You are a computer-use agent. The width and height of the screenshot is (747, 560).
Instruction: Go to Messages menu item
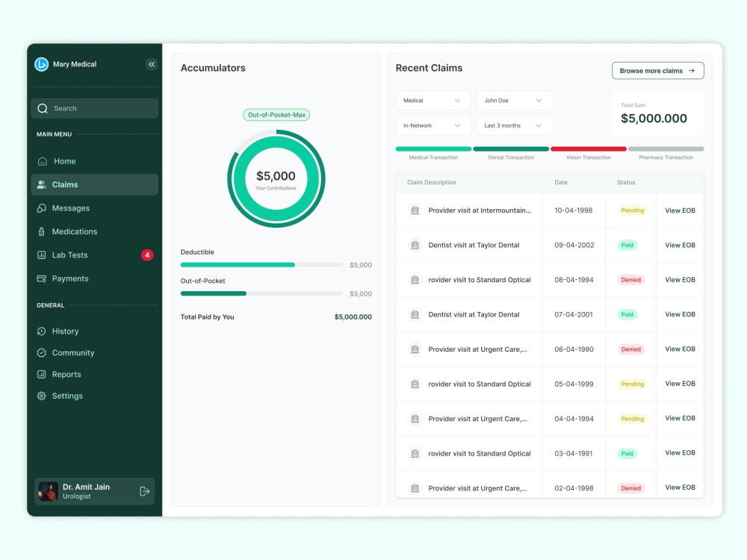94,208
